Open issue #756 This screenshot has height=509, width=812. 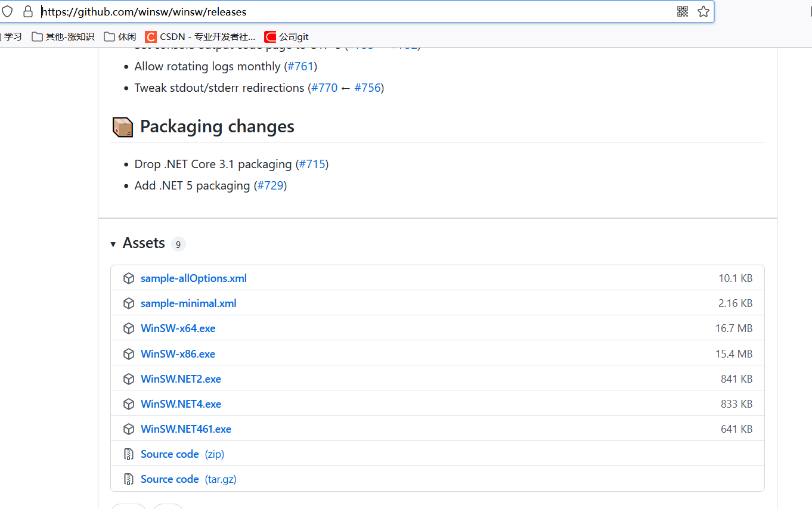click(x=367, y=88)
